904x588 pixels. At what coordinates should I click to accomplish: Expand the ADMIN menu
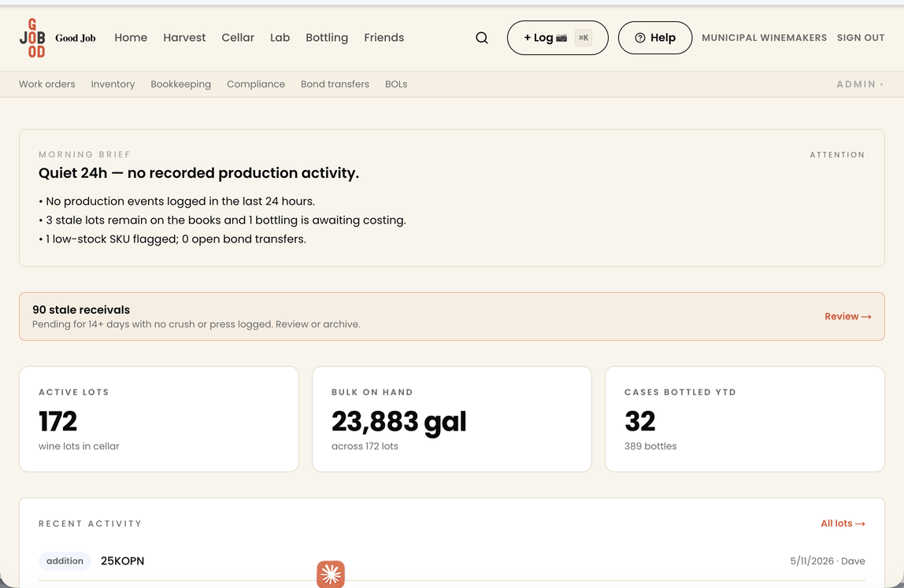(x=860, y=84)
